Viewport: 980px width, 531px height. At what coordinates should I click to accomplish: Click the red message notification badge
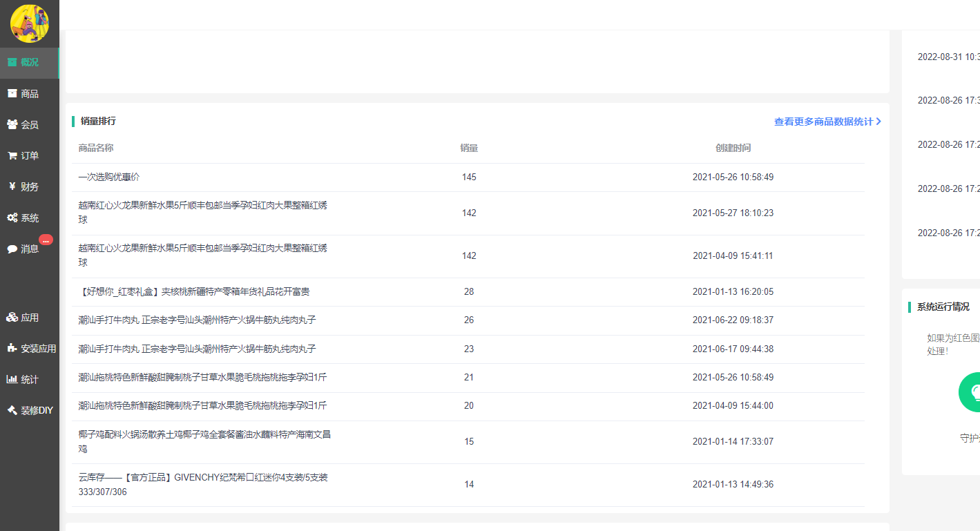pyautogui.click(x=46, y=240)
